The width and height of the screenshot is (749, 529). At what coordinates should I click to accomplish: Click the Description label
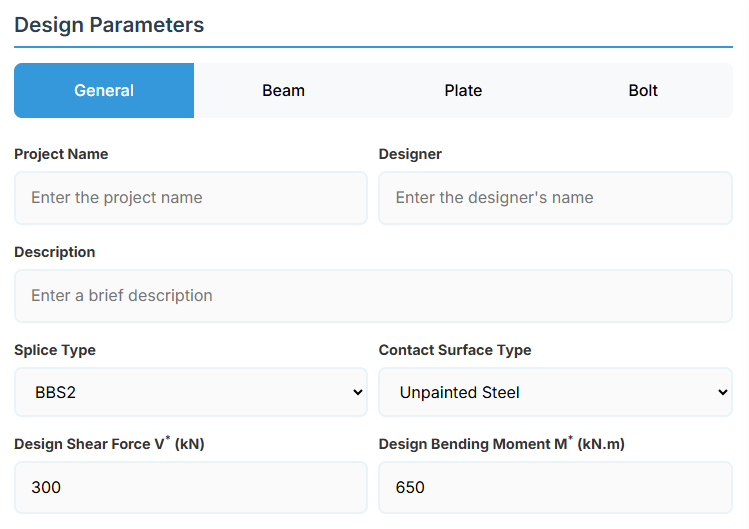tap(55, 252)
